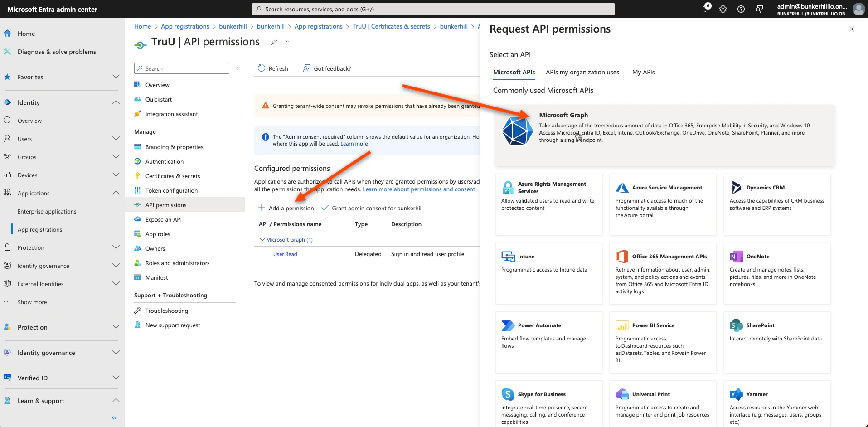Image resolution: width=868 pixels, height=427 pixels.
Task: Click the OneNote icon
Action: [736, 257]
